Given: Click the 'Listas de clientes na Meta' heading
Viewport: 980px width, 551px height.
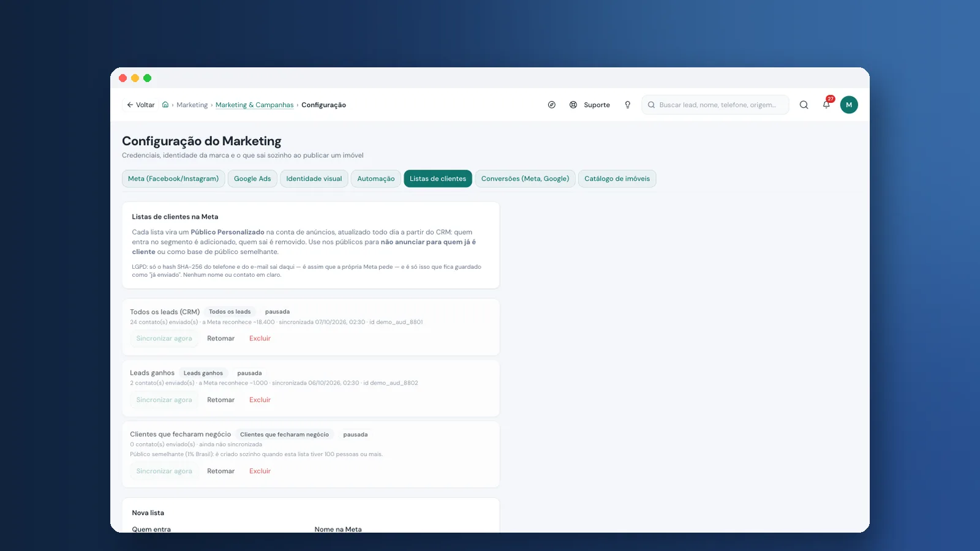Looking at the screenshot, I should [175, 217].
